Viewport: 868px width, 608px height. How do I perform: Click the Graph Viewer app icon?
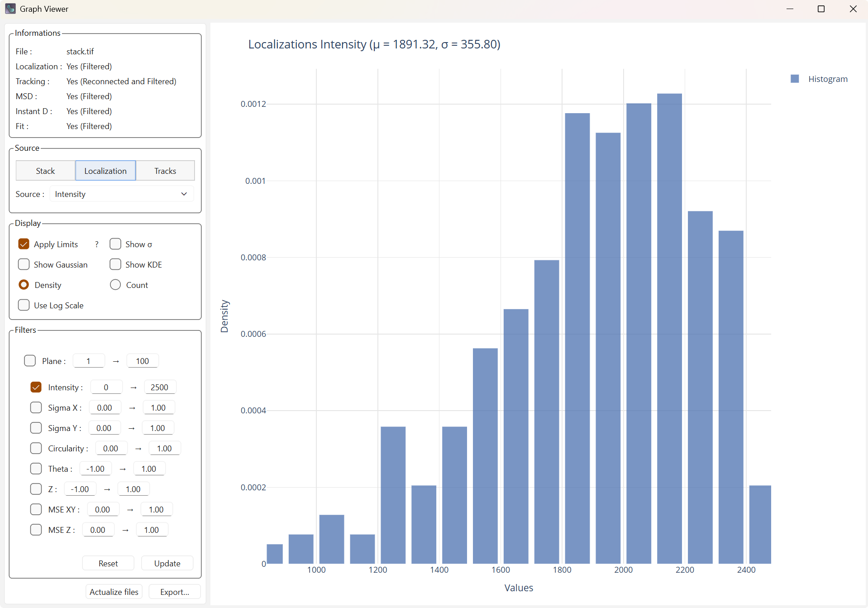[x=10, y=9]
